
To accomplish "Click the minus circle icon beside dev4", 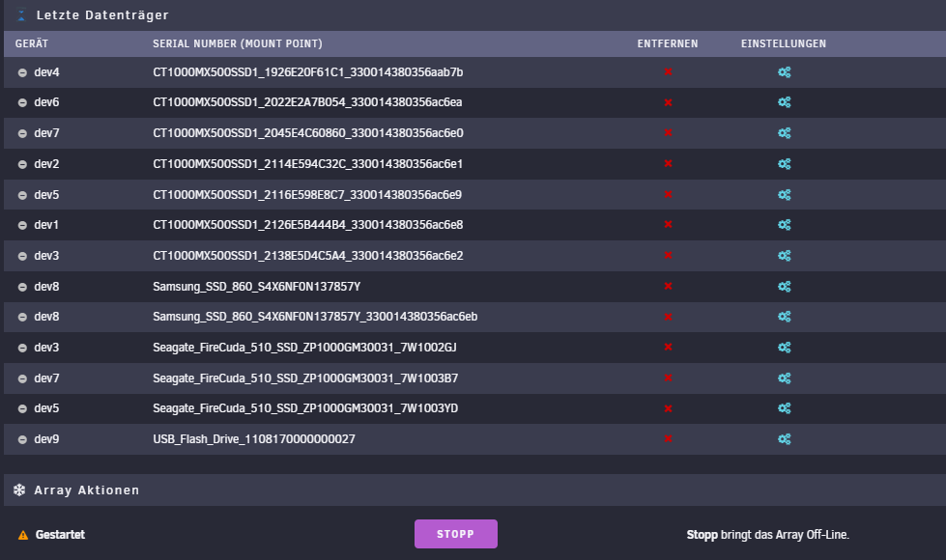I will 22,72.
